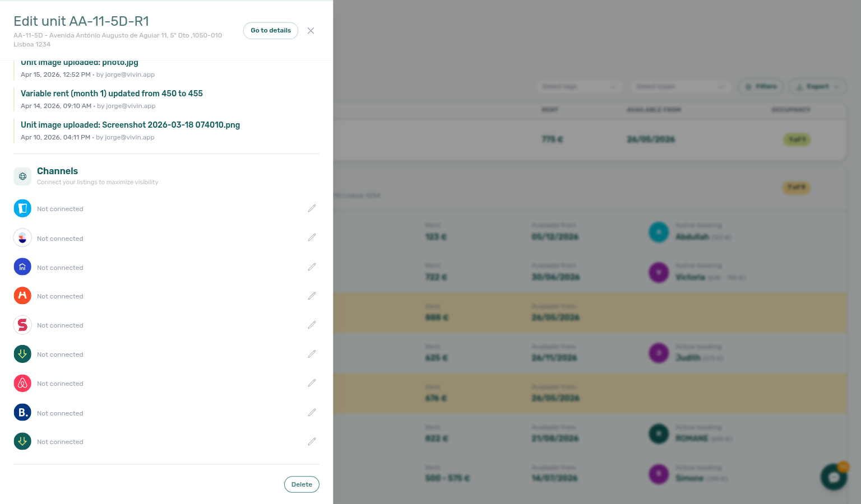This screenshot has width=861, height=504.
Task: Edit the Airbnb channel via pencil icon
Action: tap(312, 383)
